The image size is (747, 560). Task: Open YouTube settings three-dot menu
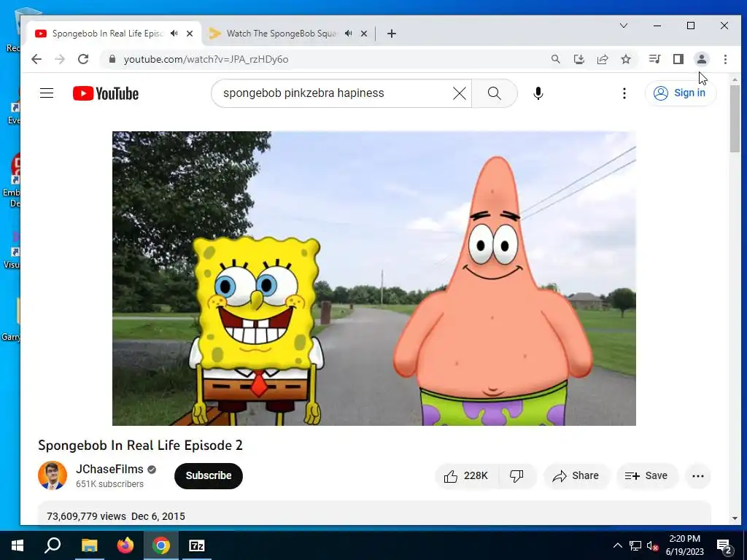(624, 93)
